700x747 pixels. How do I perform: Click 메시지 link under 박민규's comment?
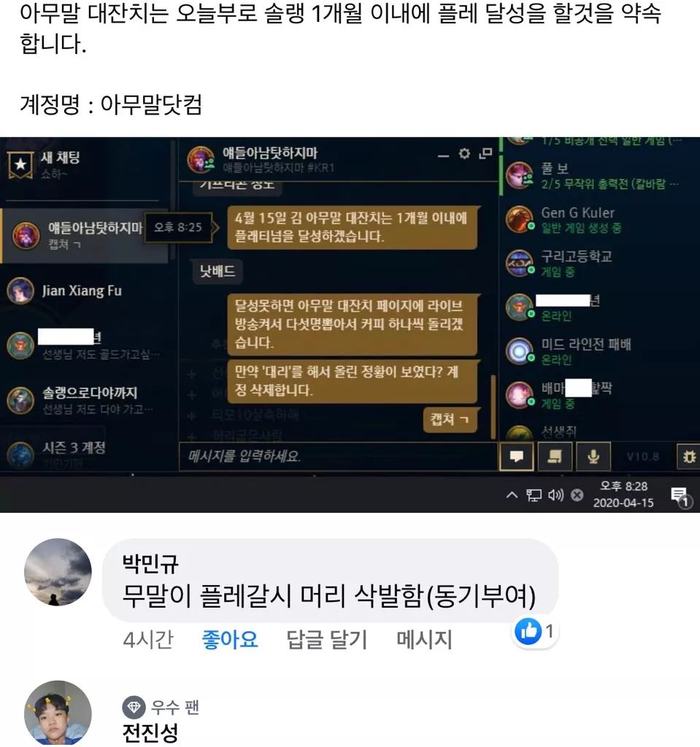pyautogui.click(x=424, y=639)
